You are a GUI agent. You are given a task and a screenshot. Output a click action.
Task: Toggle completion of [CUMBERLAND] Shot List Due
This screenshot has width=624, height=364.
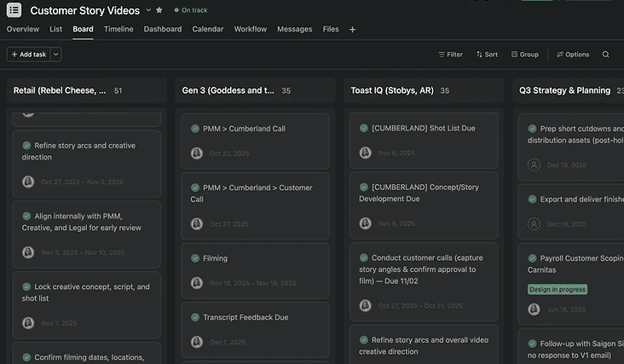[364, 128]
